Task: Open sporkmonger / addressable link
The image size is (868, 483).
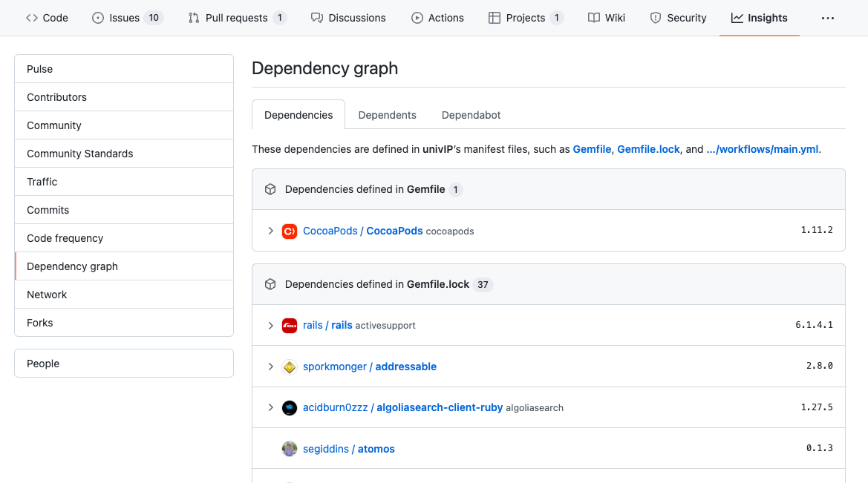Action: 370,367
